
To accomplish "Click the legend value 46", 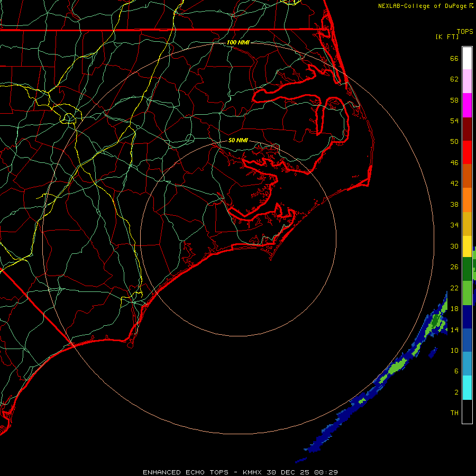I will tap(454, 163).
